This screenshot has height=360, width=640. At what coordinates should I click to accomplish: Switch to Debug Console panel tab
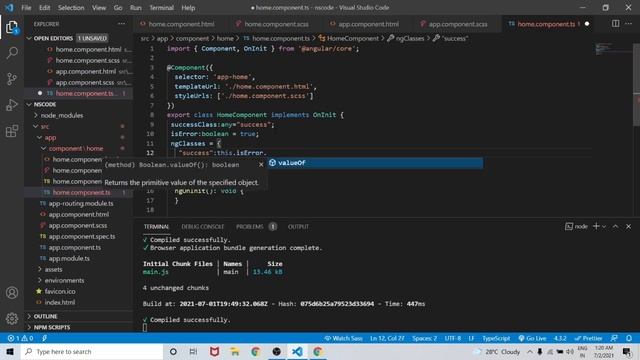coord(202,227)
